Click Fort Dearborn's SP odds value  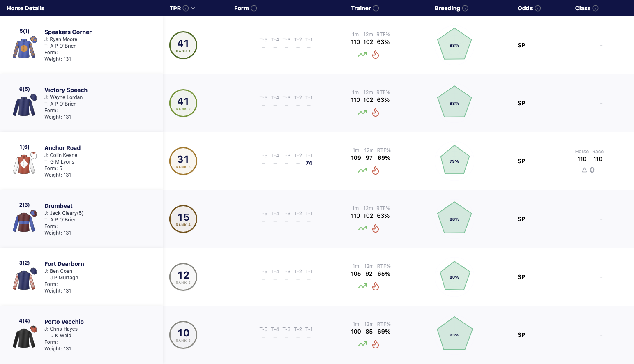pos(521,277)
